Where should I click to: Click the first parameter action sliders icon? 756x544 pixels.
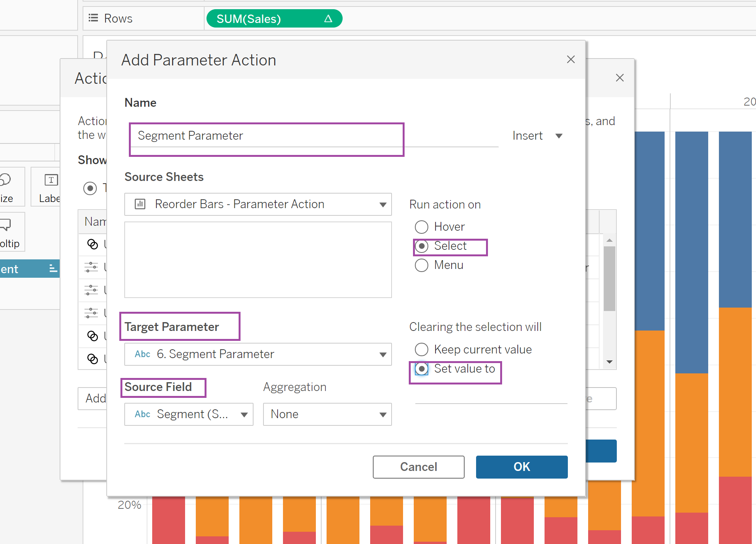click(91, 267)
